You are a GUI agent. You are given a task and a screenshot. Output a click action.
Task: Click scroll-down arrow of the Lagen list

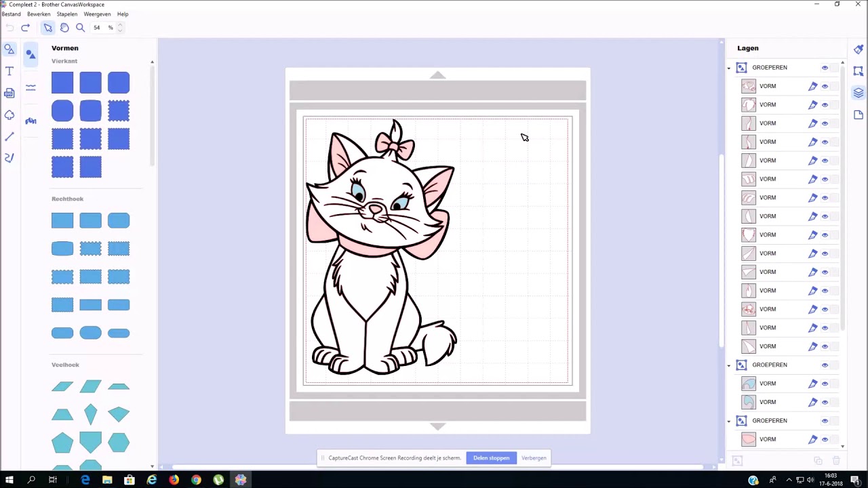coord(842,447)
